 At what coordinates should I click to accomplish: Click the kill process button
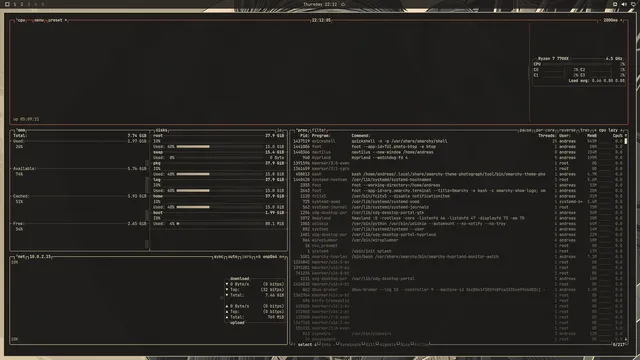click(370, 344)
